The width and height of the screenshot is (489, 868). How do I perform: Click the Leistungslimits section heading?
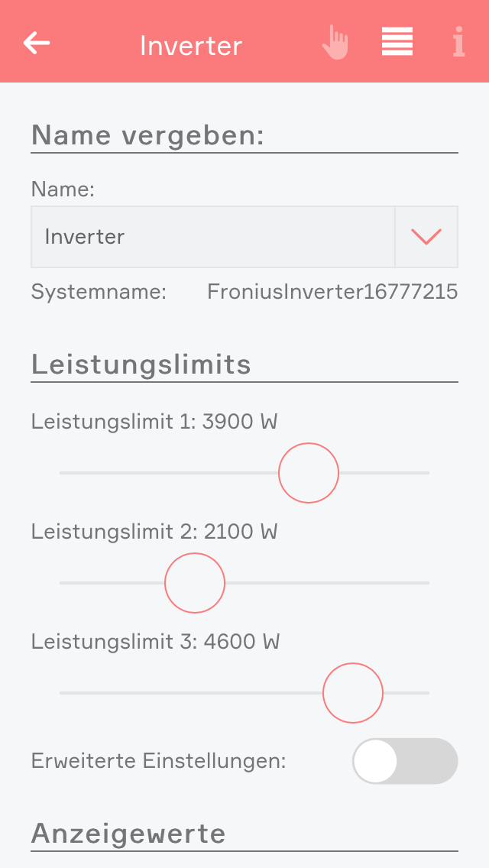(141, 364)
